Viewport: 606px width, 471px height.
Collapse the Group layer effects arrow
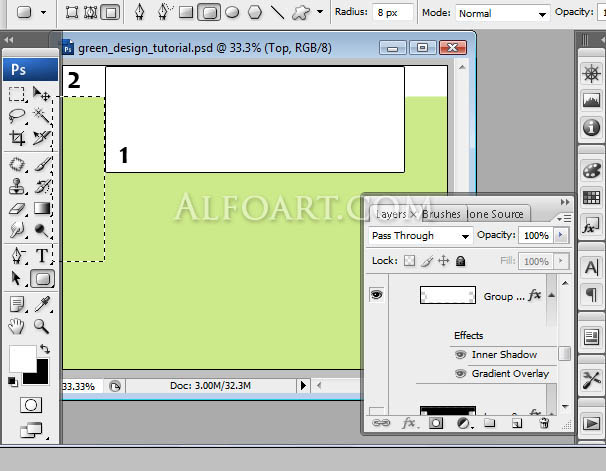[552, 295]
